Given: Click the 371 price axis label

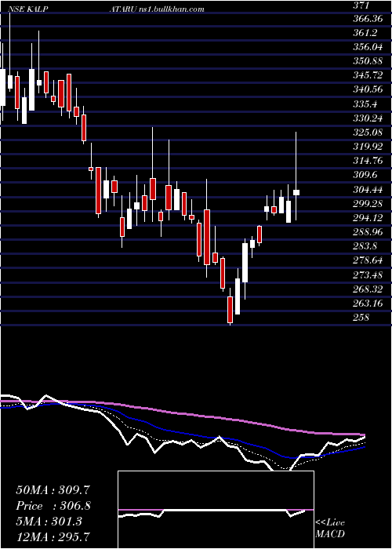Looking at the screenshot, I should pyautogui.click(x=361, y=5).
